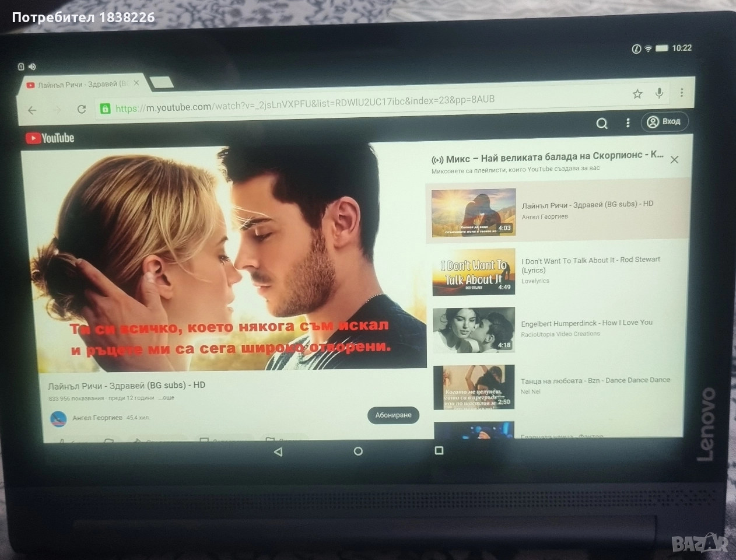Play the Rod Stewart lyrics video thumbnail
Screen dimensions: 736x560
pos(474,272)
